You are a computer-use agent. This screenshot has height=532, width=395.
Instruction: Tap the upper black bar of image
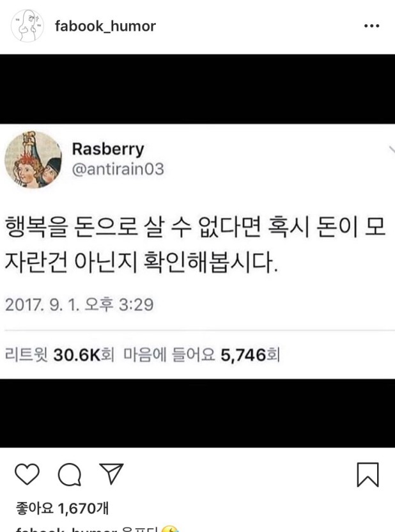[197, 89]
